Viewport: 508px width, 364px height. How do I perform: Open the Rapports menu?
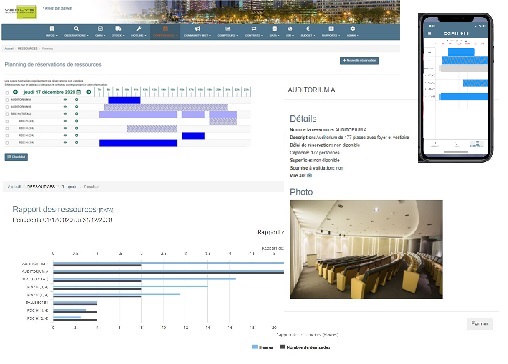click(x=331, y=32)
